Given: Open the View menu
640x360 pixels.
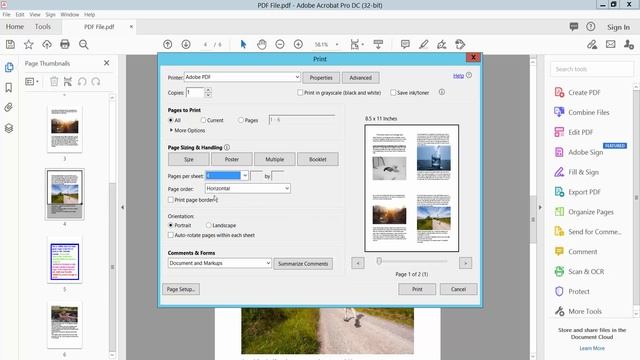Looking at the screenshot, I should (35, 14).
